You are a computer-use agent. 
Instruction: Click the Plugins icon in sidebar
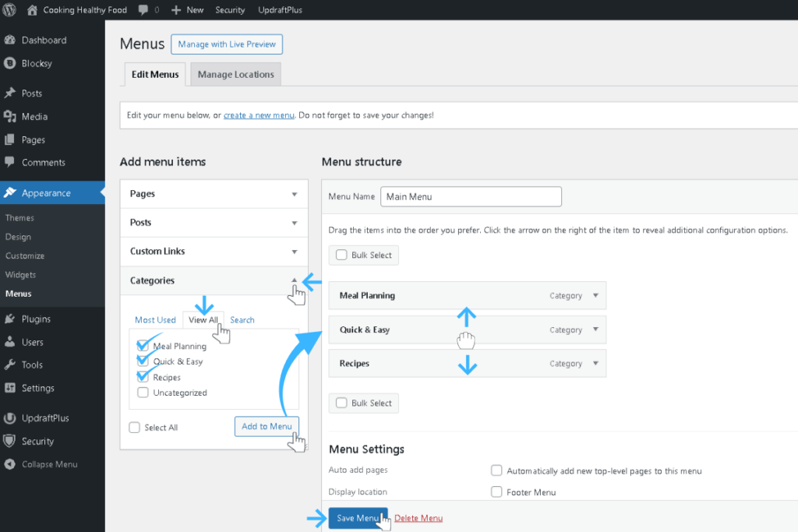(x=10, y=319)
